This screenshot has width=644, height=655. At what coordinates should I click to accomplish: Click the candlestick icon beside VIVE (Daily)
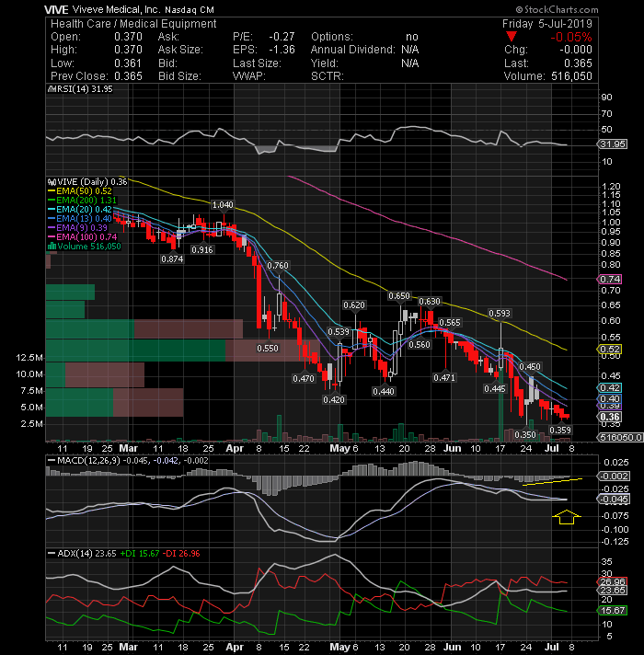[x=52, y=182]
